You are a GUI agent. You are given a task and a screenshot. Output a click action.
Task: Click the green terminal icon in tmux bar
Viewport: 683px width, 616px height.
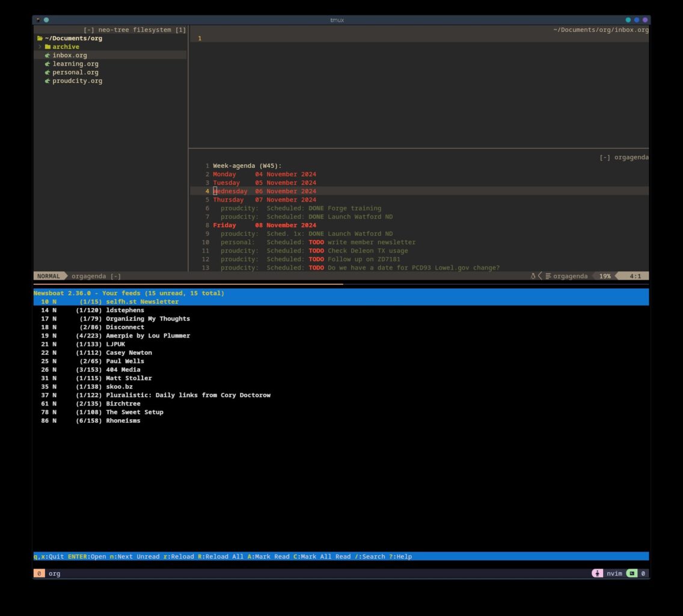[x=631, y=573]
